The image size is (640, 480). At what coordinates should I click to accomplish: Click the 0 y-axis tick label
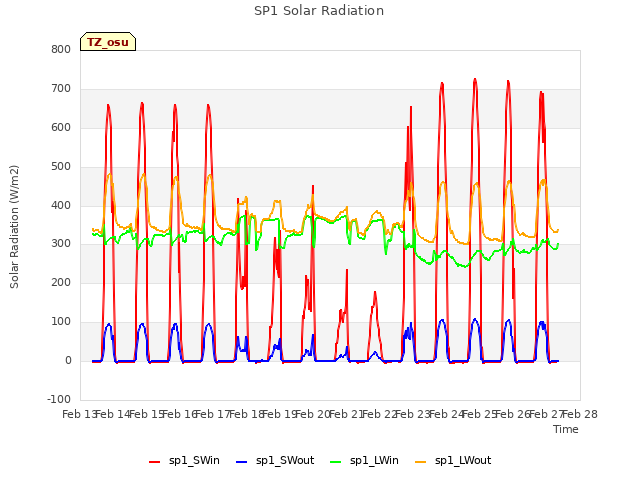point(68,361)
